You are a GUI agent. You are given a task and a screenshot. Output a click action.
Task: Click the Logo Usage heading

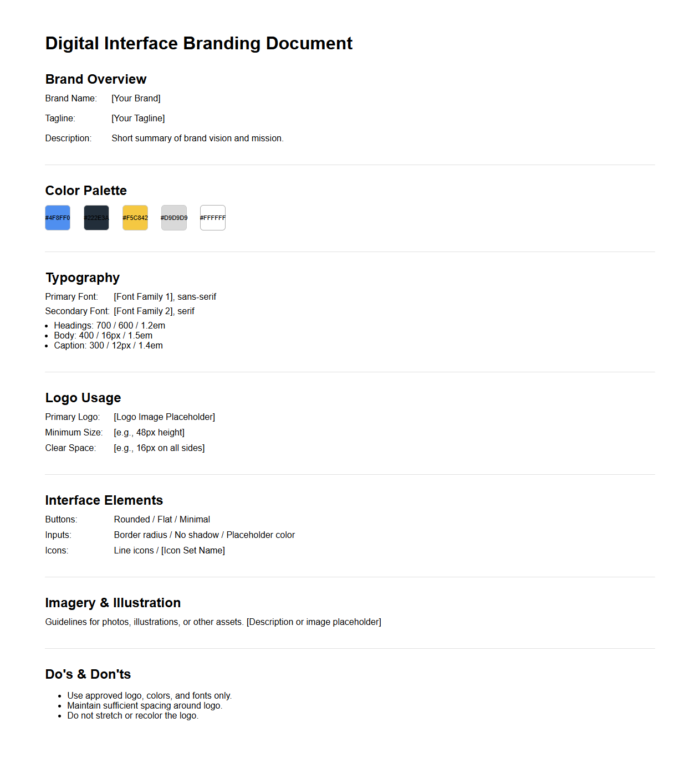point(83,398)
